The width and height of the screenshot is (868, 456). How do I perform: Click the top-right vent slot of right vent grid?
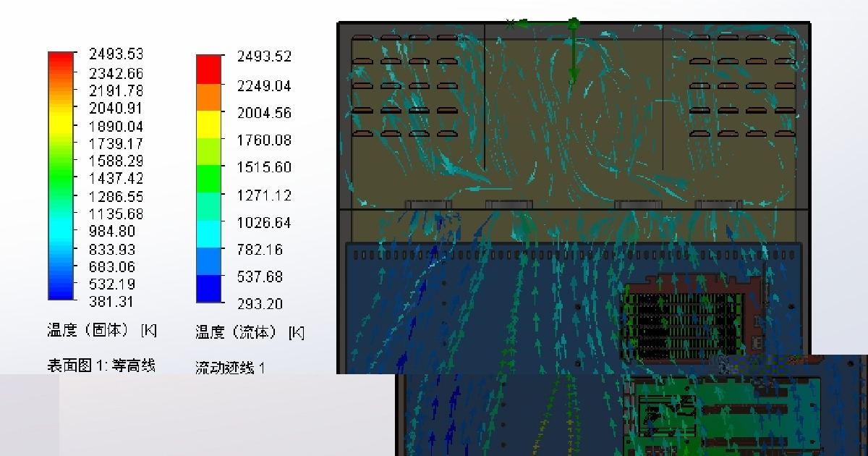[x=786, y=38]
